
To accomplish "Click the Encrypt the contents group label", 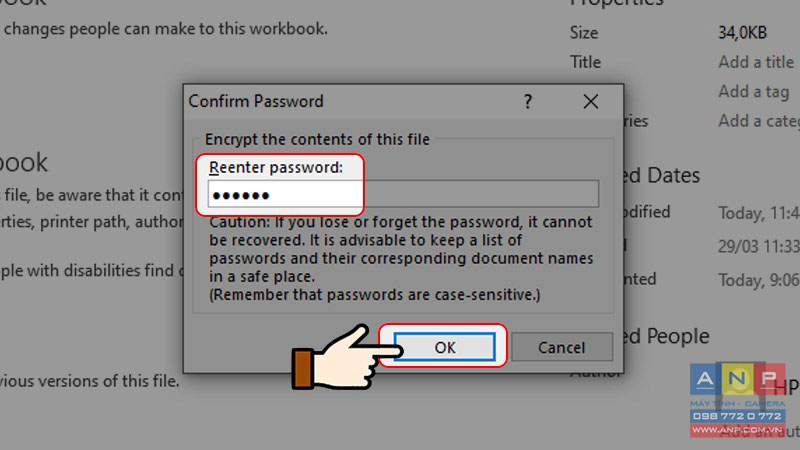I will point(317,139).
